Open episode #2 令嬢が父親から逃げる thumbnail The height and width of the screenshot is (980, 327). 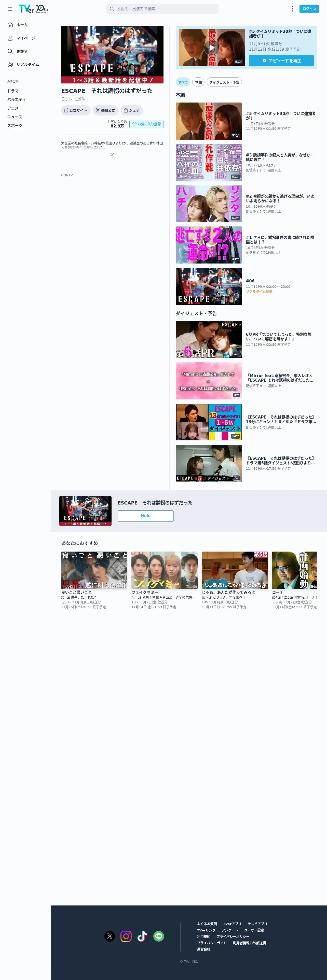[x=209, y=204]
